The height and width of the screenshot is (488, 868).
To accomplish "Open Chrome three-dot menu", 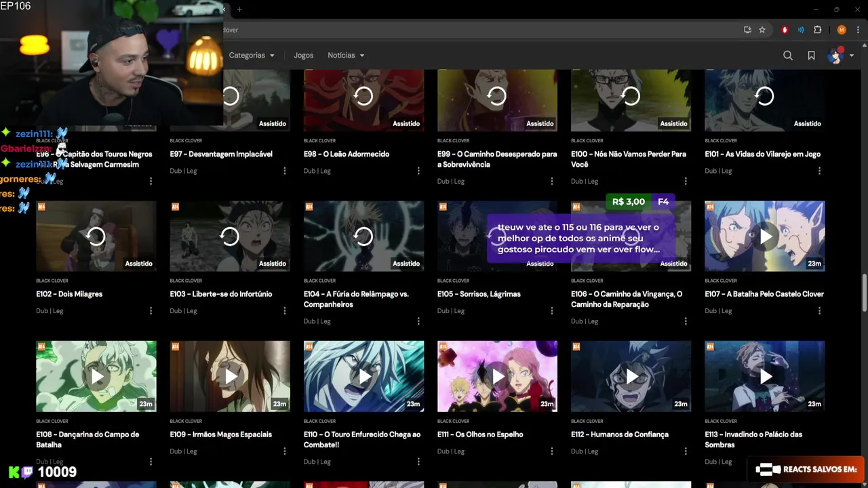I will click(x=858, y=30).
